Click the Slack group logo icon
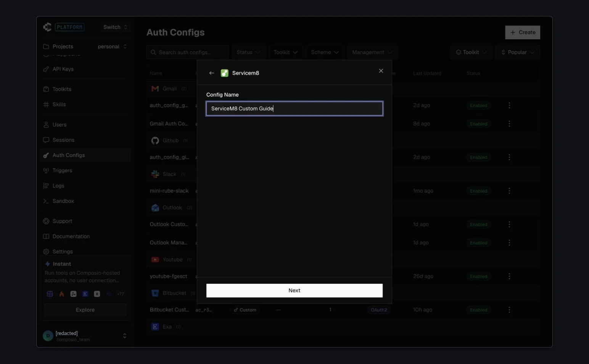Screen dimensions: 589x364 (x=155, y=174)
